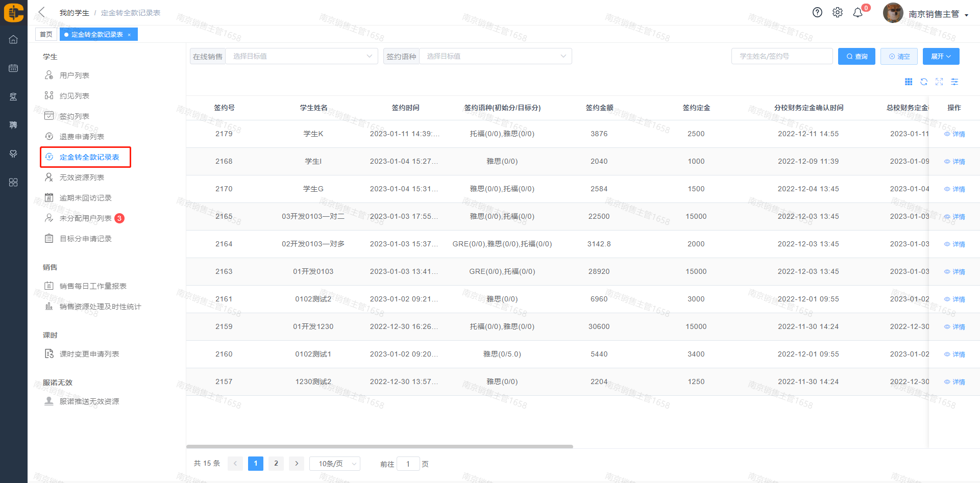
Task: Open column settings filter icon
Action: [954, 82]
